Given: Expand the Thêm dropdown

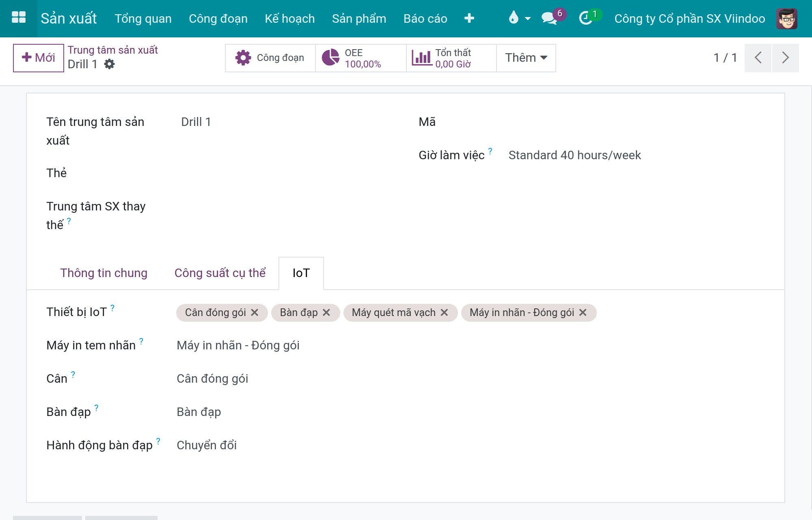Looking at the screenshot, I should (x=526, y=58).
